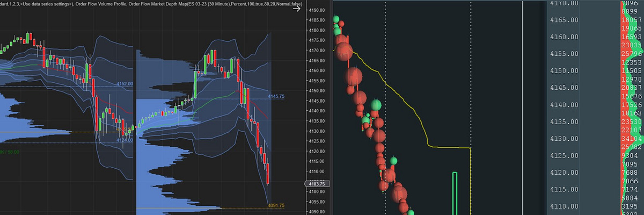Click the 4110.00 tick on middle price axis
This screenshot has width=644, height=215.
[x=318, y=171]
